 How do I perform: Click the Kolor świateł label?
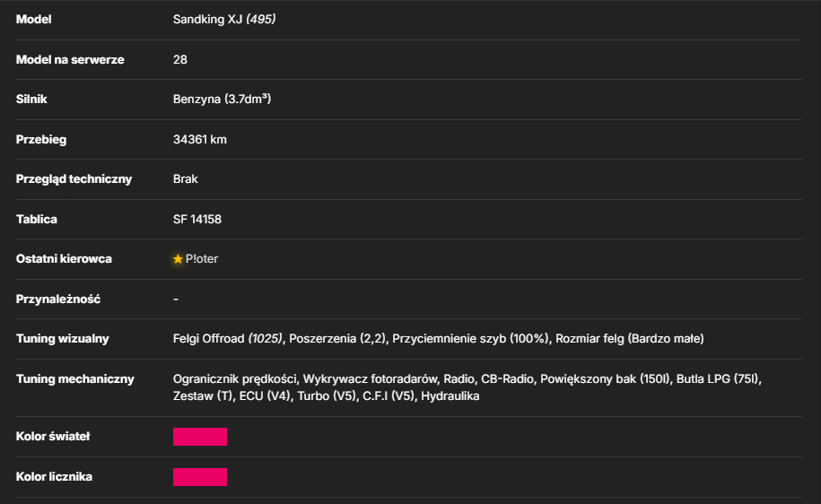[x=53, y=437]
